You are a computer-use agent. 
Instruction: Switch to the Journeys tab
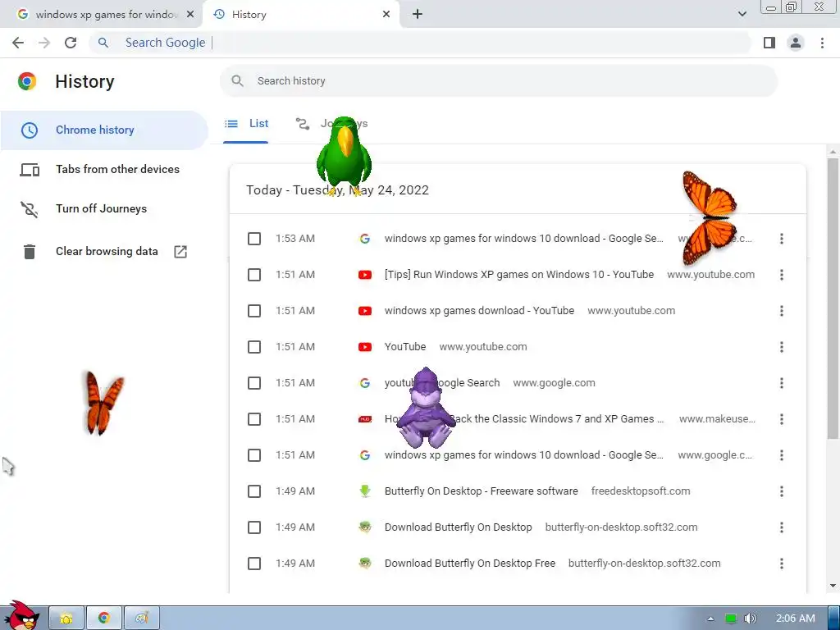[332, 124]
